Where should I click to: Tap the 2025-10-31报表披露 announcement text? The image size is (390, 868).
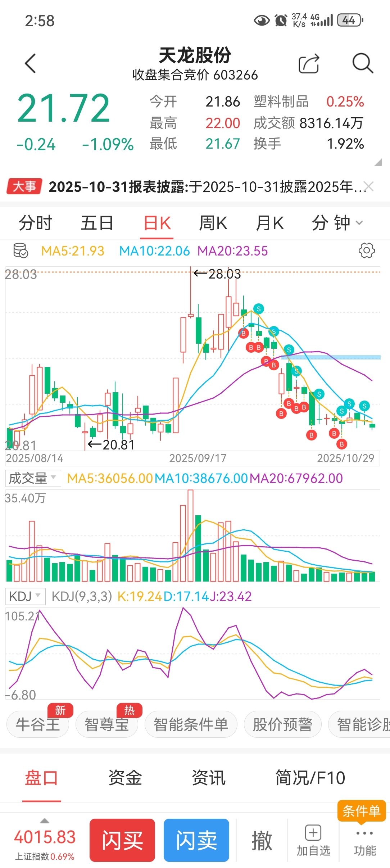pos(208,187)
